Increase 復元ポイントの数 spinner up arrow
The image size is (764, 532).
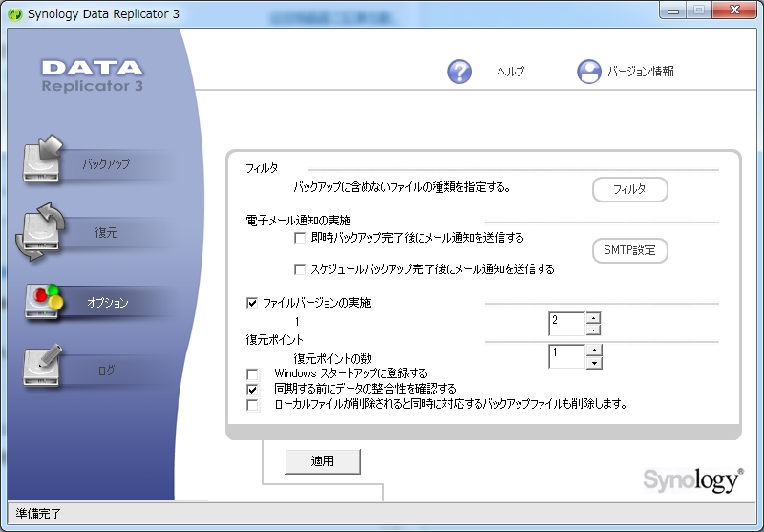tap(594, 351)
